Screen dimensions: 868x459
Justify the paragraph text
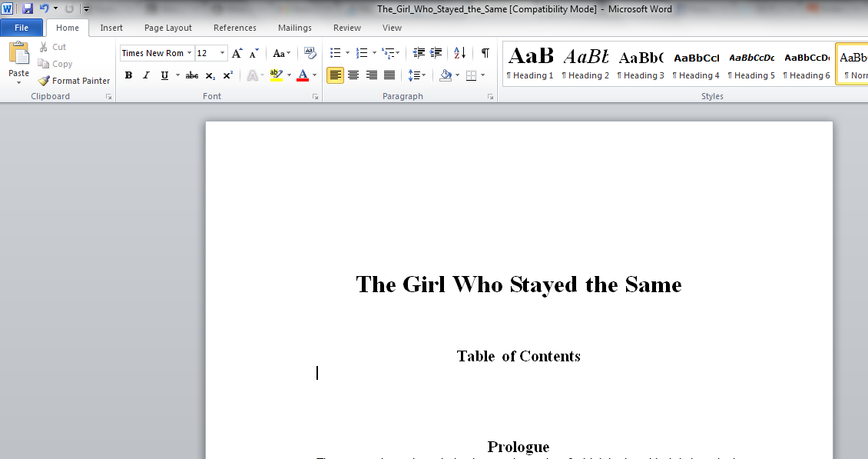pos(389,75)
